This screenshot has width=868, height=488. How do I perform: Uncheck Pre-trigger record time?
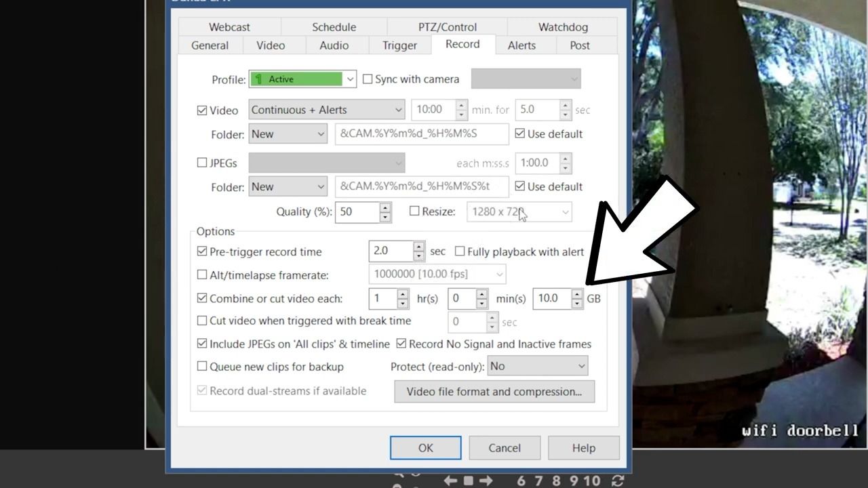point(202,251)
